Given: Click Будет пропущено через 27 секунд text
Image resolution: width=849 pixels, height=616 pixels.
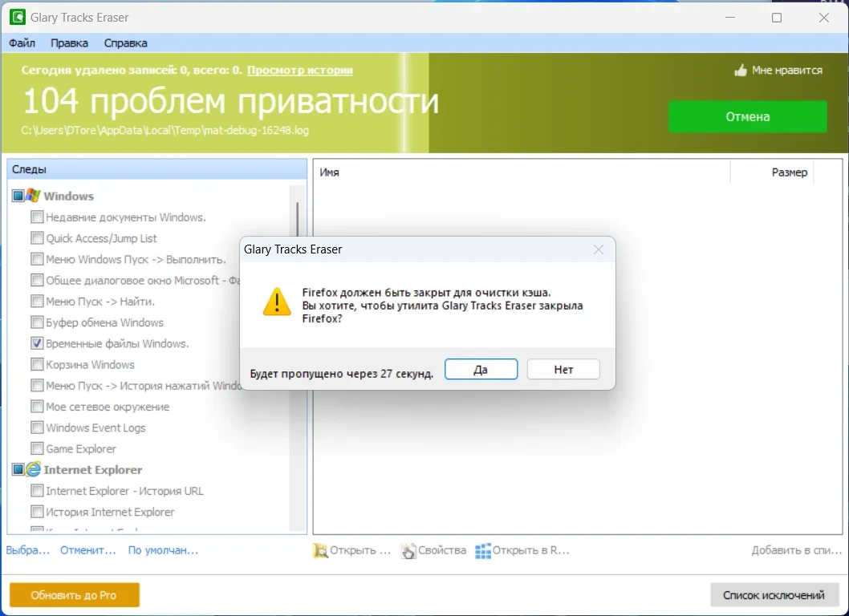Looking at the screenshot, I should pos(342,374).
